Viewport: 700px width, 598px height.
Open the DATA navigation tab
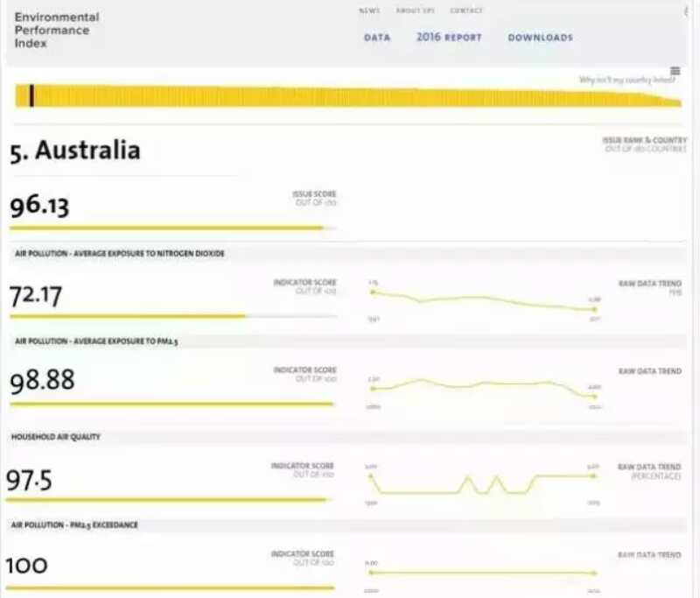377,38
